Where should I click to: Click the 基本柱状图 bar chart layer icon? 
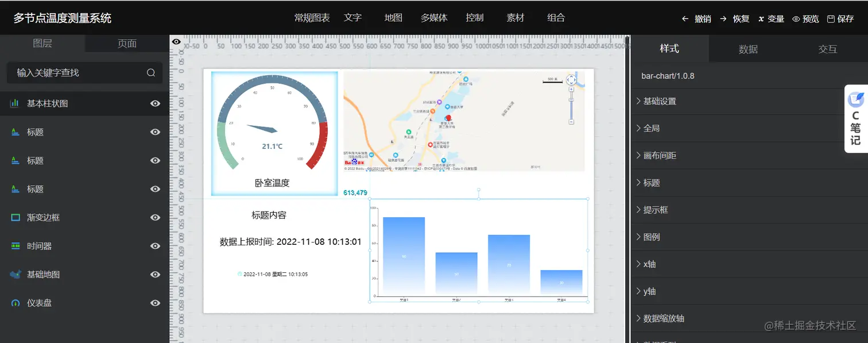(15, 103)
